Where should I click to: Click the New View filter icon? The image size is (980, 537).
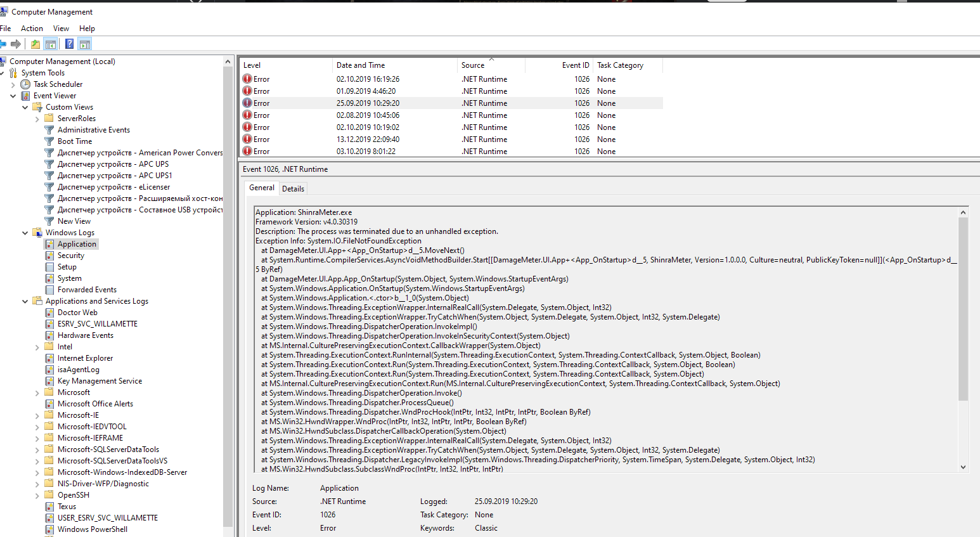pos(49,221)
